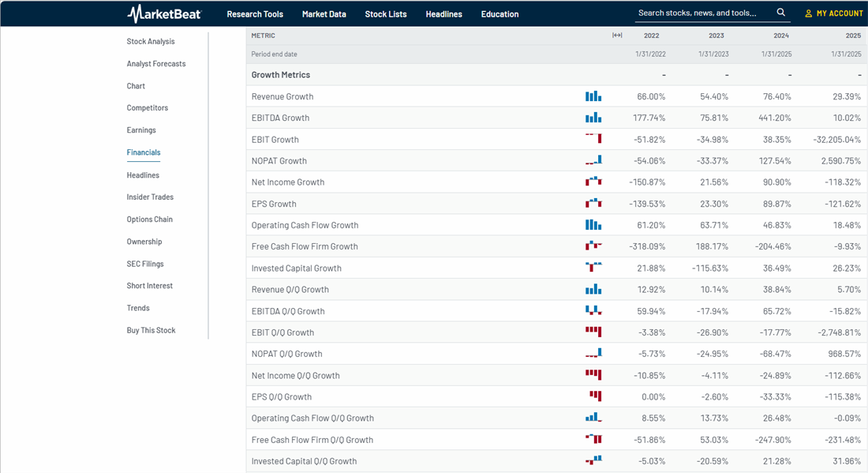Select Education in the top navigation
Screen dimensions: 868x473
click(x=497, y=13)
